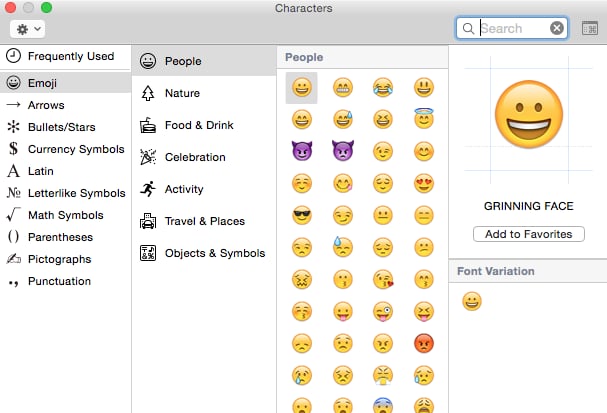
Task: Toggle the compact Character Viewer icon
Action: [590, 29]
